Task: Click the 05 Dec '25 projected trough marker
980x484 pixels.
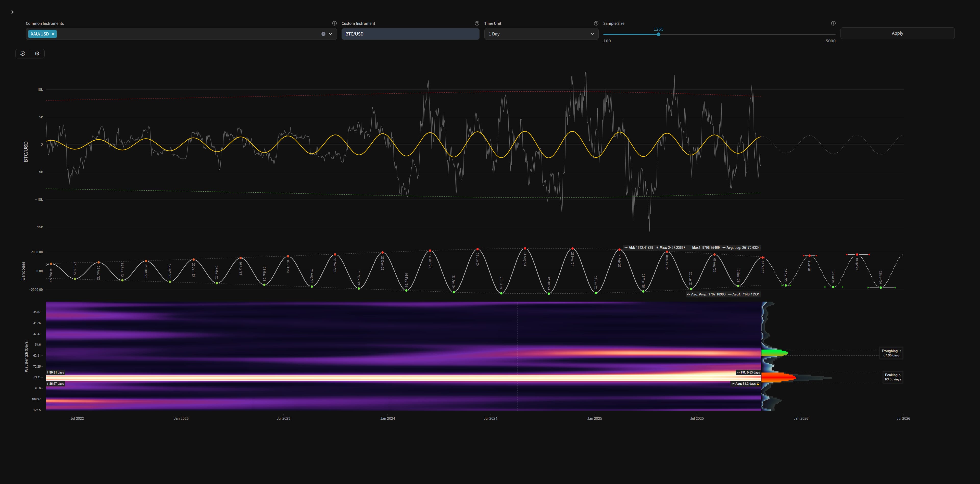Action: coord(786,286)
